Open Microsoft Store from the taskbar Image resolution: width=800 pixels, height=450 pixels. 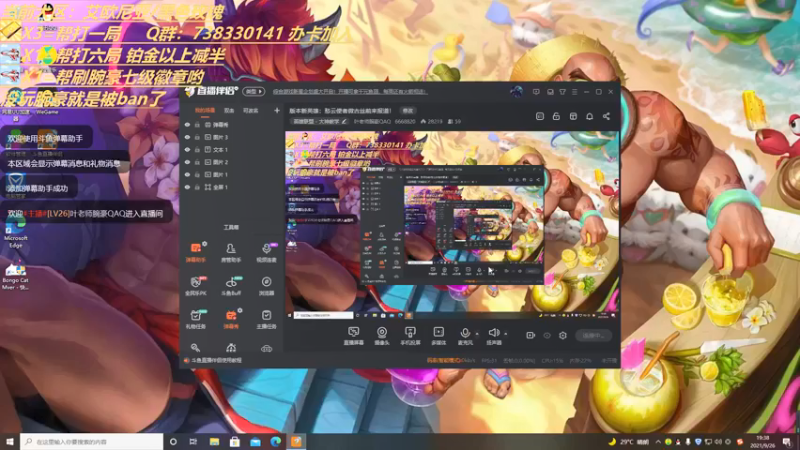[235, 442]
